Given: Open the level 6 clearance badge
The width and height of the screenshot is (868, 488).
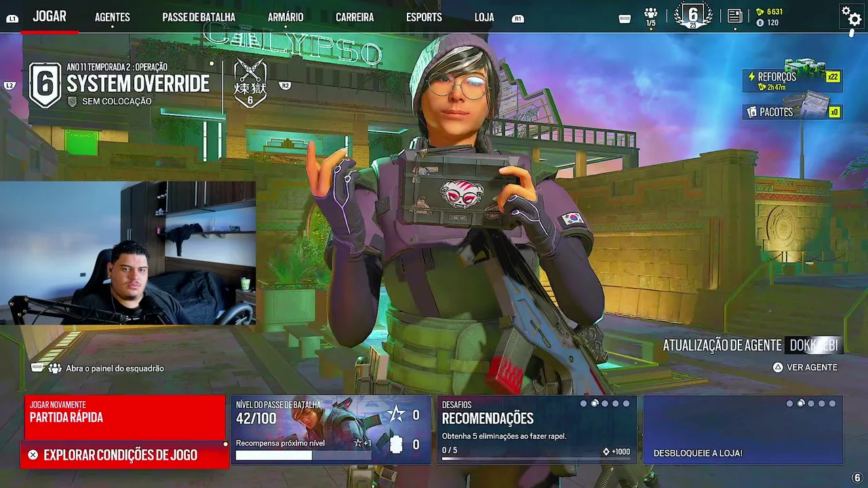Looking at the screenshot, I should [693, 15].
